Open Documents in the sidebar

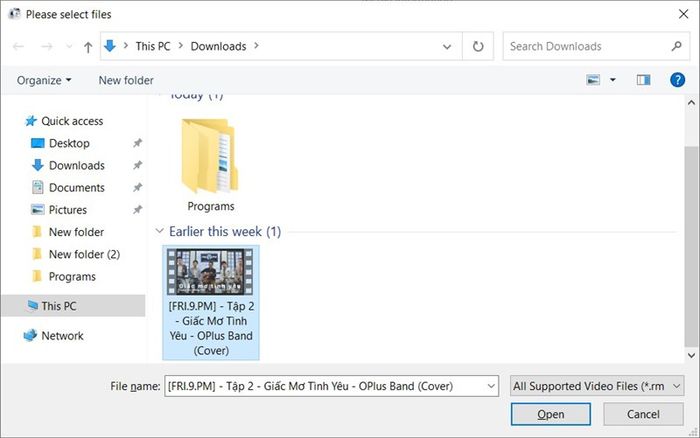tap(77, 188)
